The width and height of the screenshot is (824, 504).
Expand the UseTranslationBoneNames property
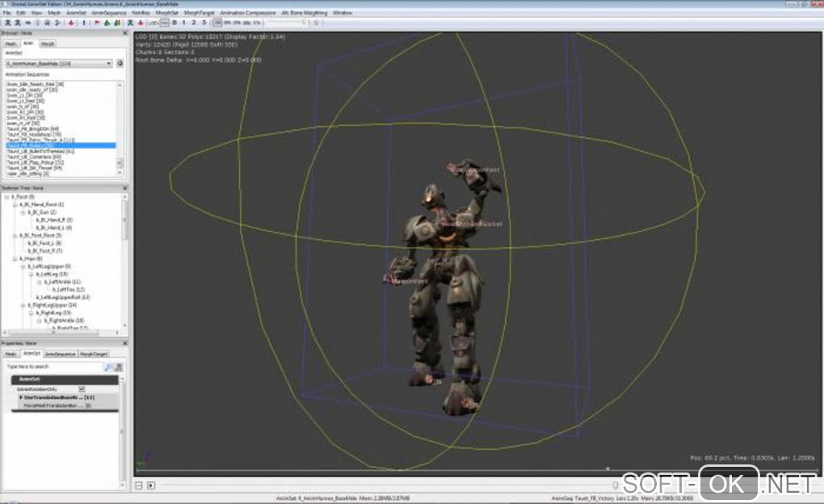click(x=21, y=397)
